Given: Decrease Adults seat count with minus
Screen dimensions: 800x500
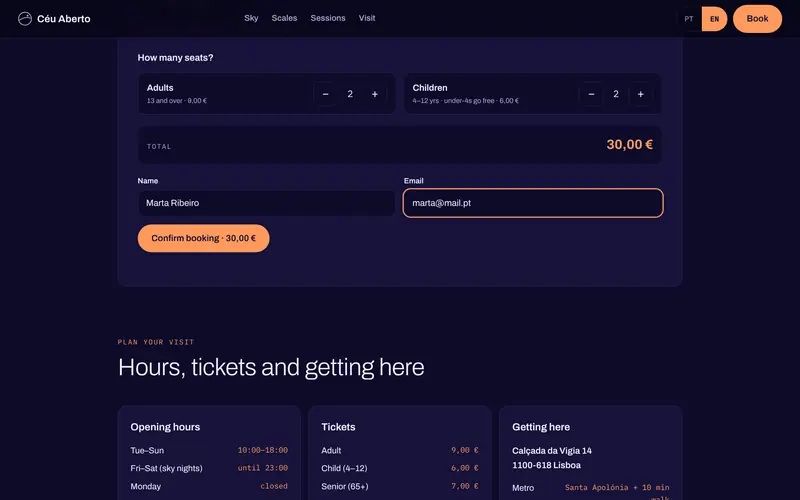Looking at the screenshot, I should coord(326,94).
